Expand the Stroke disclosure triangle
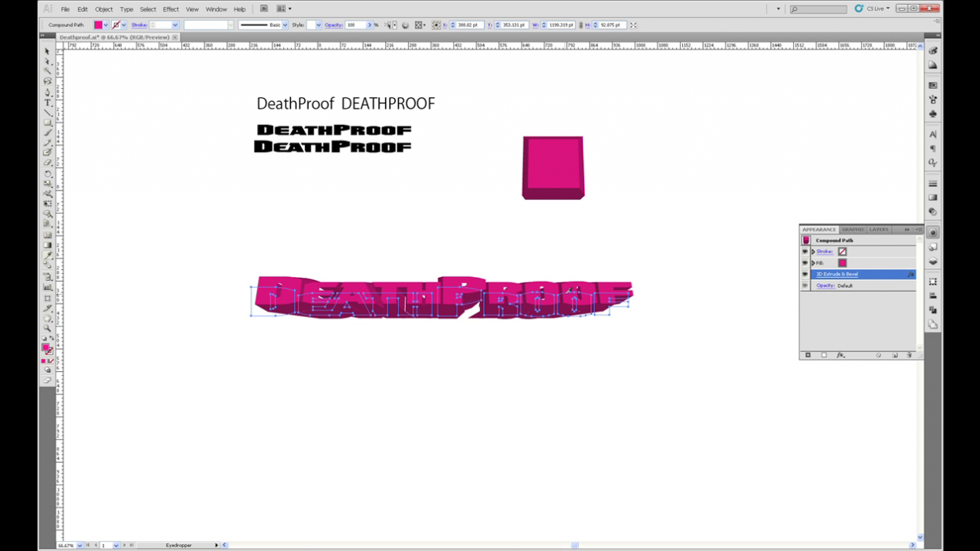 pos(813,252)
